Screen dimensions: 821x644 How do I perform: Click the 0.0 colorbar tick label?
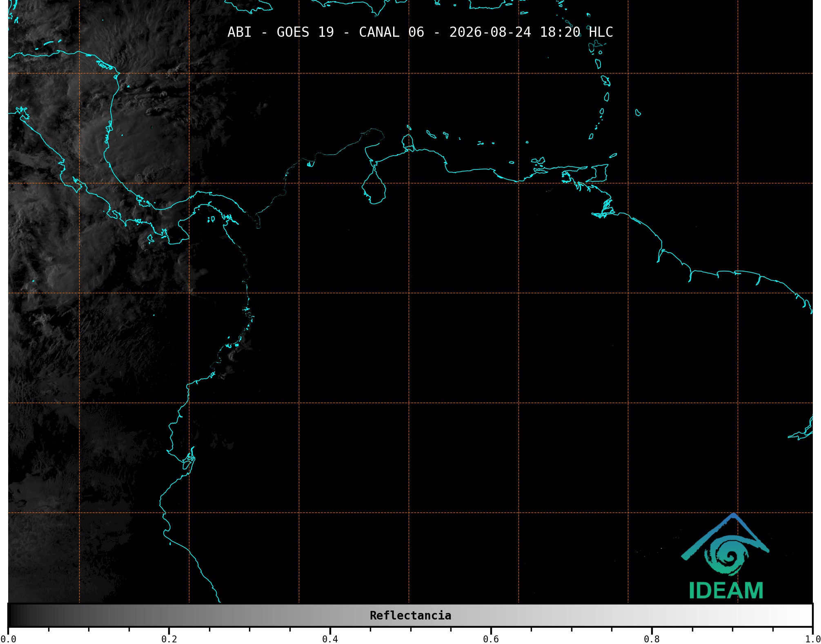(8, 639)
